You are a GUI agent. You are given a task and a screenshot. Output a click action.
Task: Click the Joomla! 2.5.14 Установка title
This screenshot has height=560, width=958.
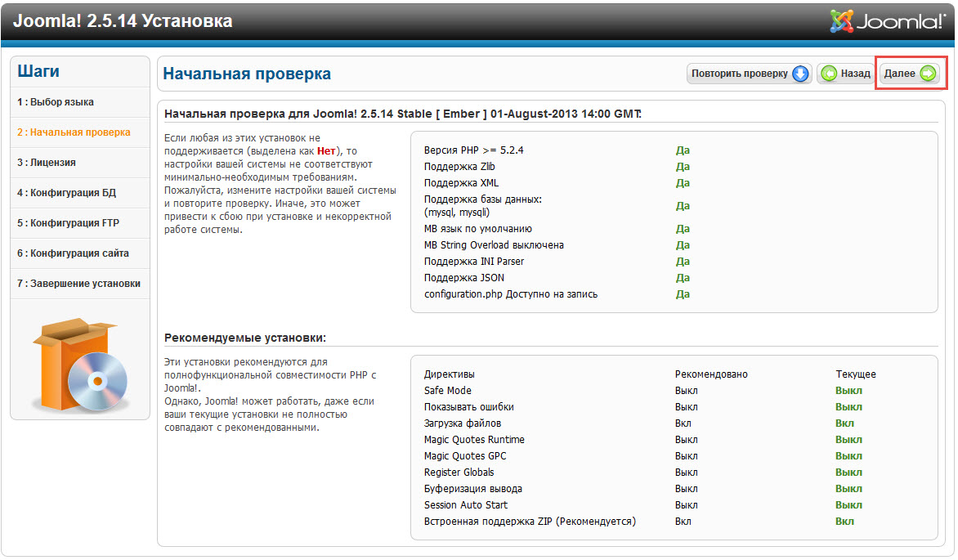tap(123, 20)
